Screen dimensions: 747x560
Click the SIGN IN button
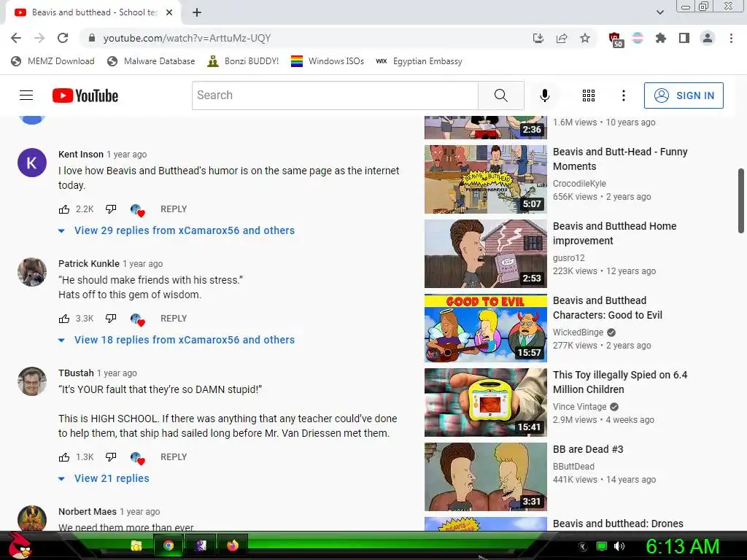click(x=684, y=96)
